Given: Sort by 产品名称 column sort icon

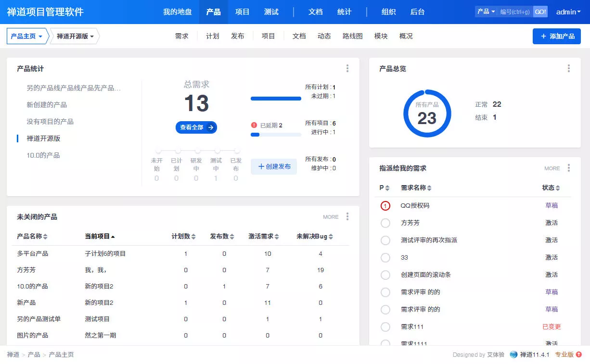Looking at the screenshot, I should pos(45,237).
